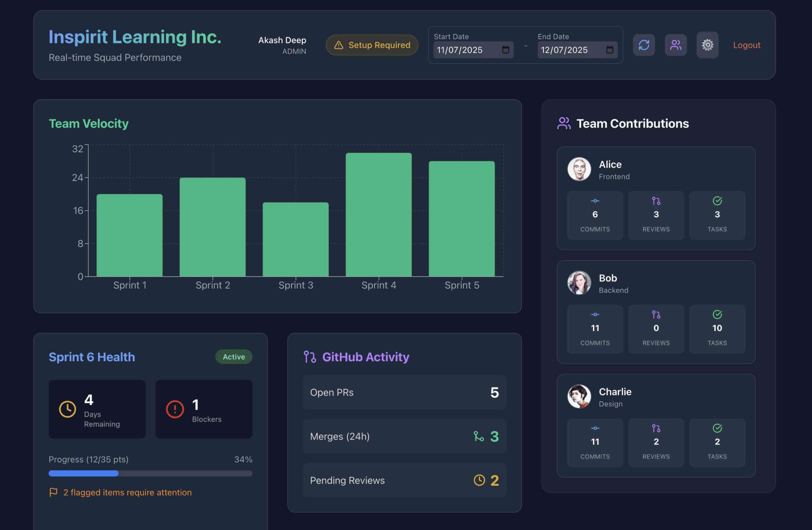Open the End Date calendar picker
The image size is (812, 530).
610,50
